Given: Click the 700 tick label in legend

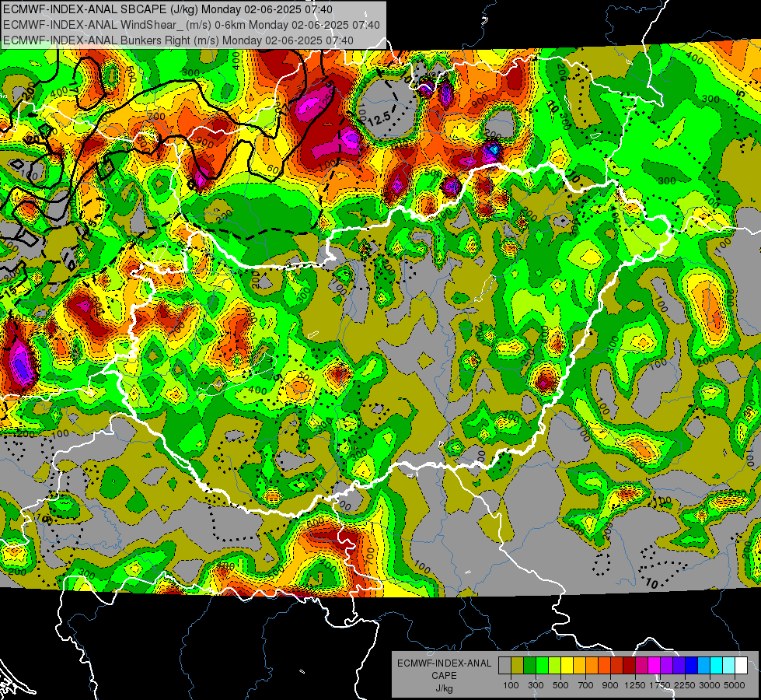Looking at the screenshot, I should coord(586,685).
